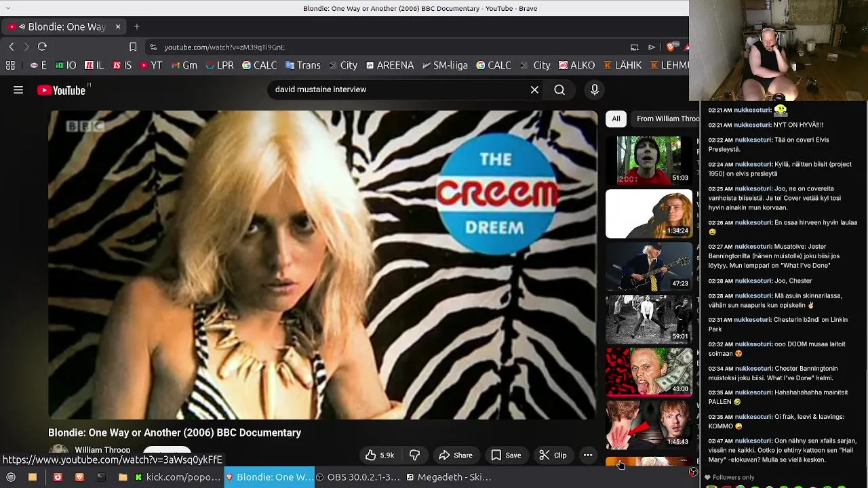Clear the YouTube search query
The width and height of the screenshot is (868, 488).
tap(534, 89)
